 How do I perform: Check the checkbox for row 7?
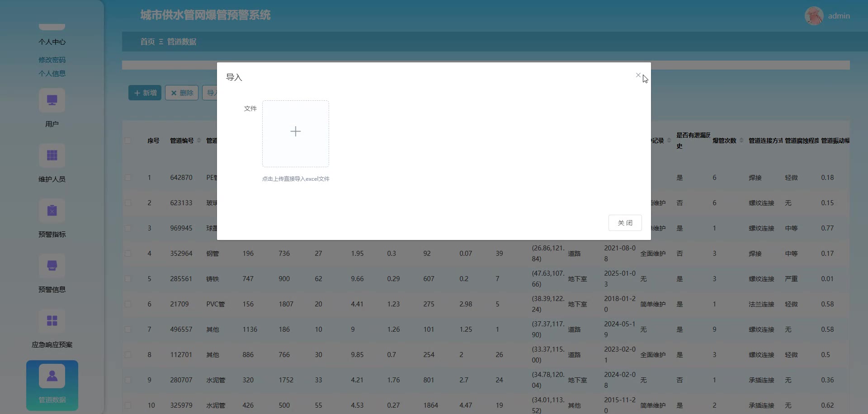click(x=128, y=329)
